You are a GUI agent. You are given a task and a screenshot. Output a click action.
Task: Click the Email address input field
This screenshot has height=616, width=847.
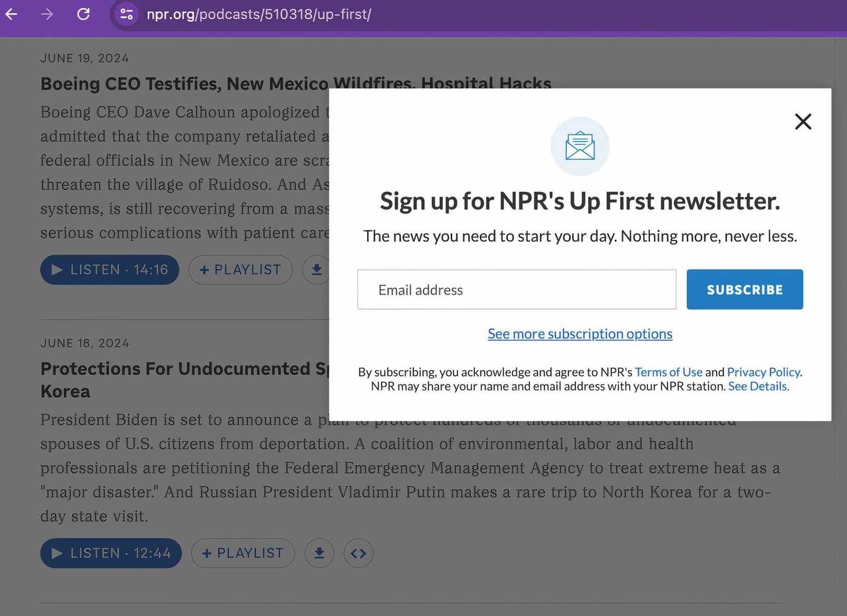pyautogui.click(x=516, y=289)
